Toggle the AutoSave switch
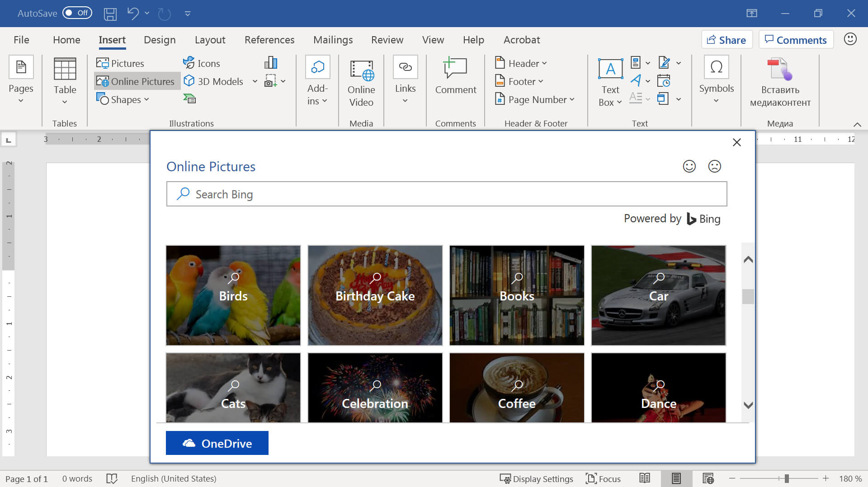 coord(77,13)
